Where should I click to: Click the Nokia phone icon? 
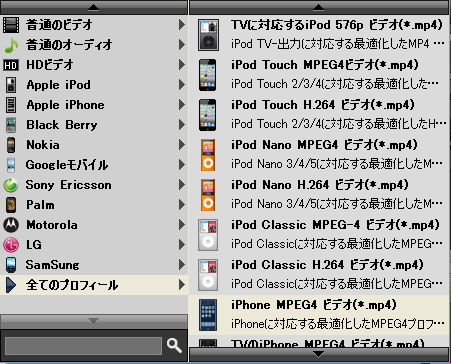coord(11,145)
